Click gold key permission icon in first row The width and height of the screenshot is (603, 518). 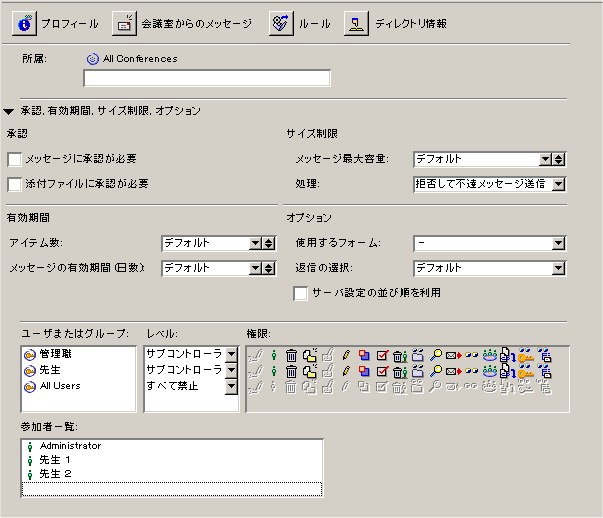click(x=525, y=355)
